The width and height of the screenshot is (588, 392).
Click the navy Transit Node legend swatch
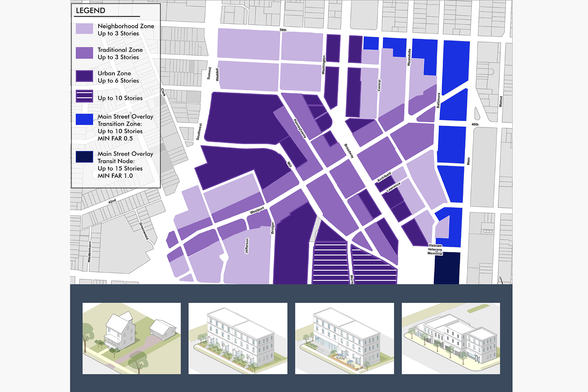84,157
